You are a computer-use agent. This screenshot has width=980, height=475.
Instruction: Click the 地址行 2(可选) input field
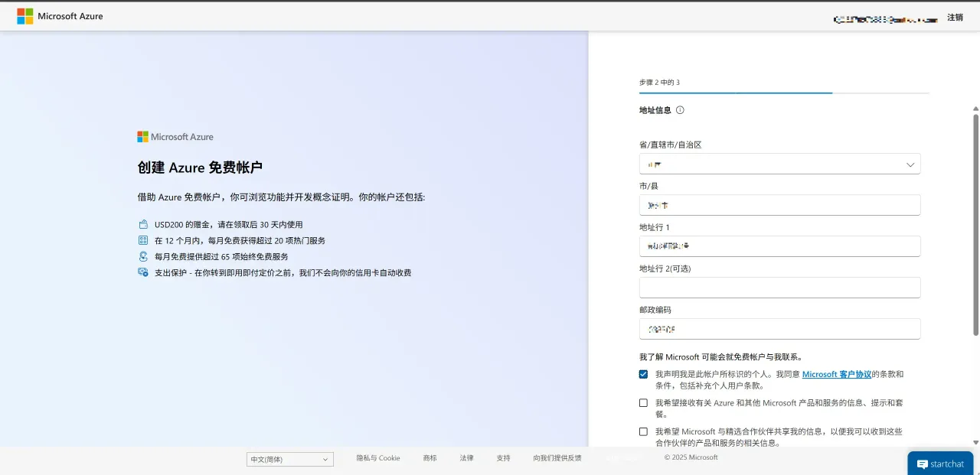pyautogui.click(x=779, y=288)
